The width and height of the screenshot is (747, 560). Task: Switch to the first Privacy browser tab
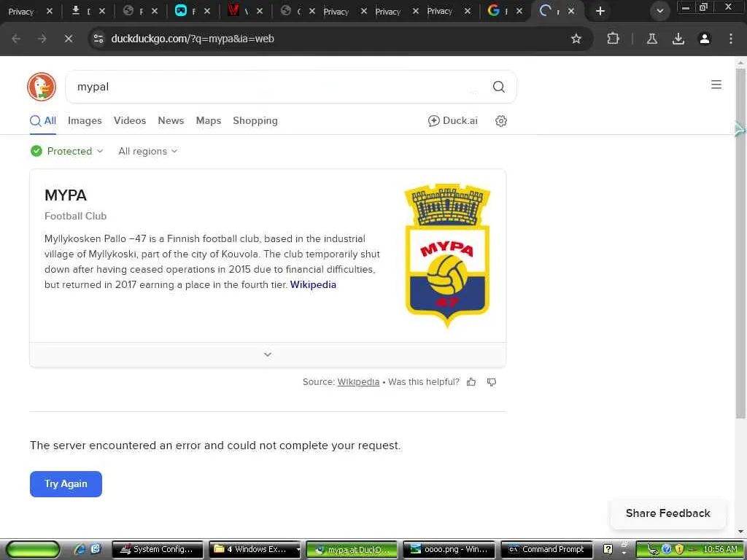tap(21, 12)
